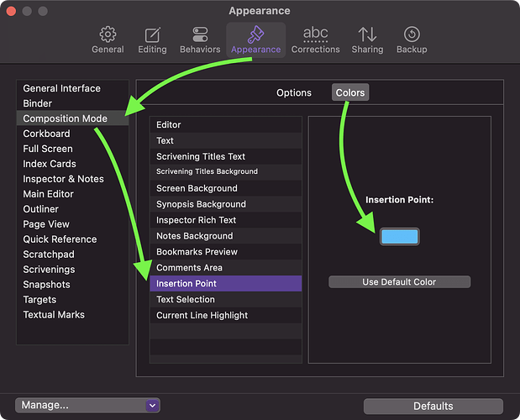Select Index Cards in the sidebar
Screen dimensions: 520x420
[72, 164]
